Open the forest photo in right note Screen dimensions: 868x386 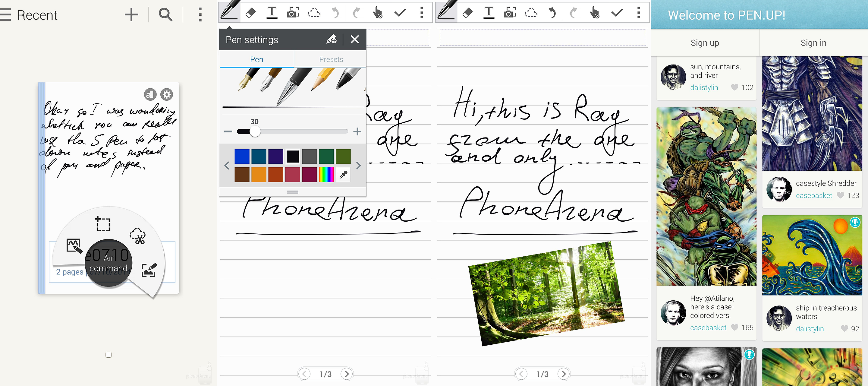[546, 294]
